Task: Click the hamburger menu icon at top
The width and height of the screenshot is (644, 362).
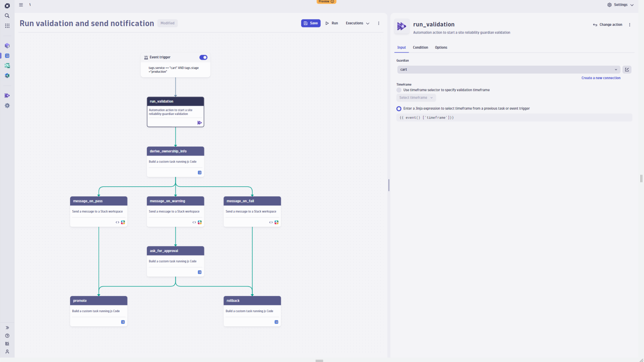Action: (x=21, y=5)
